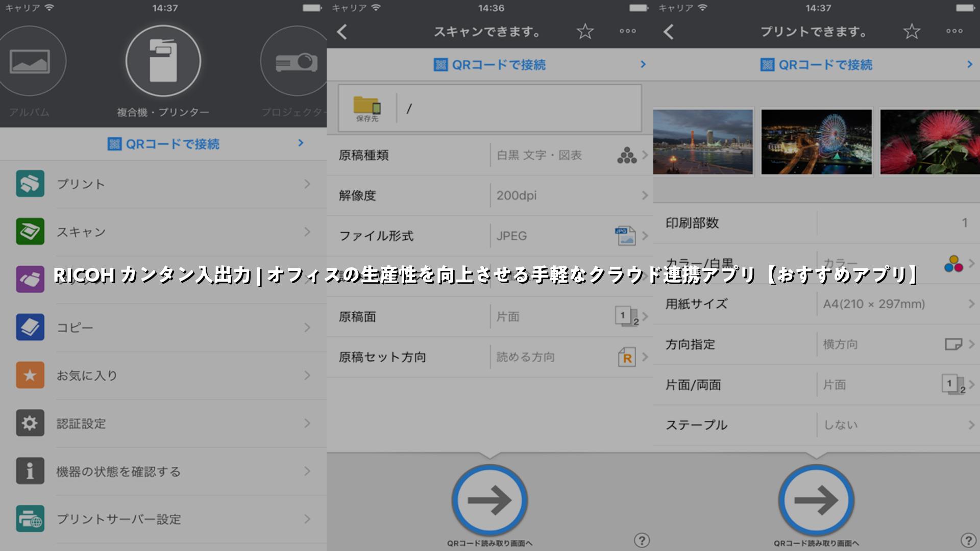Screen dimensions: 980x551
Task: Start scan with blue arrow button
Action: click(490, 500)
